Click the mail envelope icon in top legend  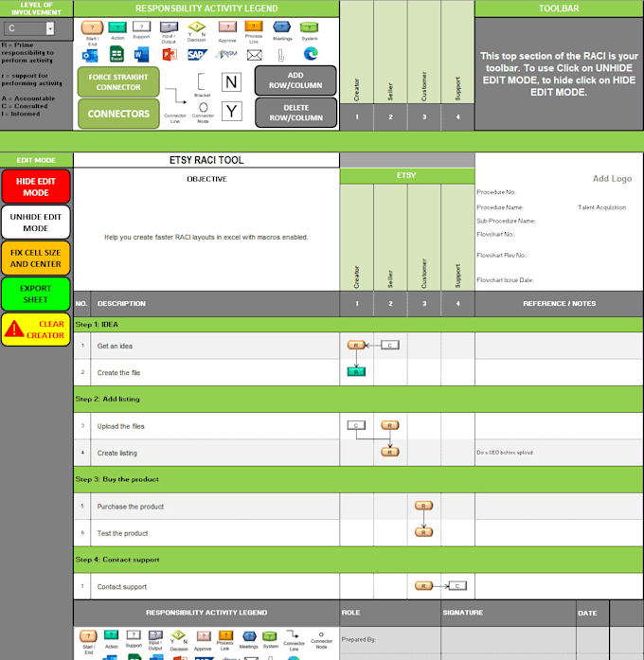[254, 55]
